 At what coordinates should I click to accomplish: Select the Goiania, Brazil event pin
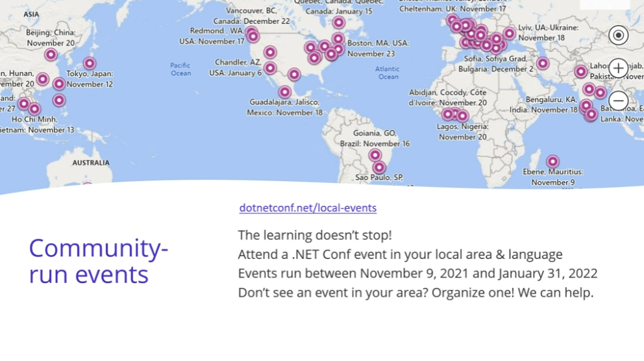click(x=375, y=155)
